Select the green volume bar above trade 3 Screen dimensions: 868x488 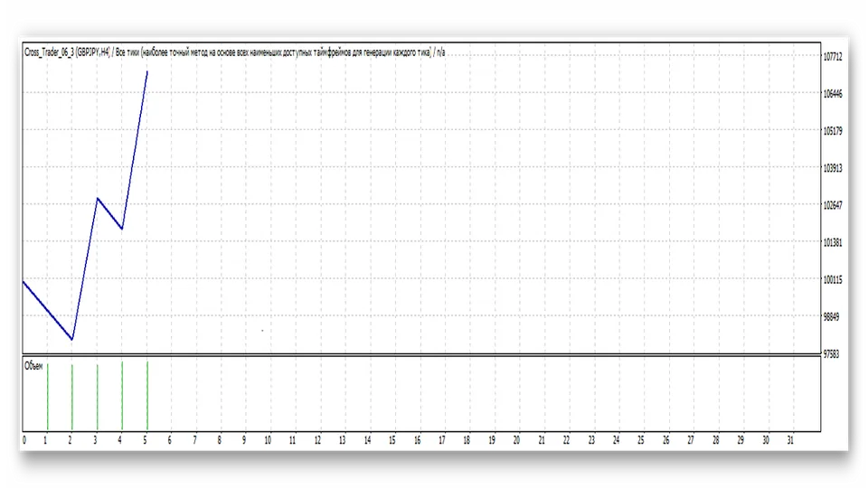click(98, 398)
